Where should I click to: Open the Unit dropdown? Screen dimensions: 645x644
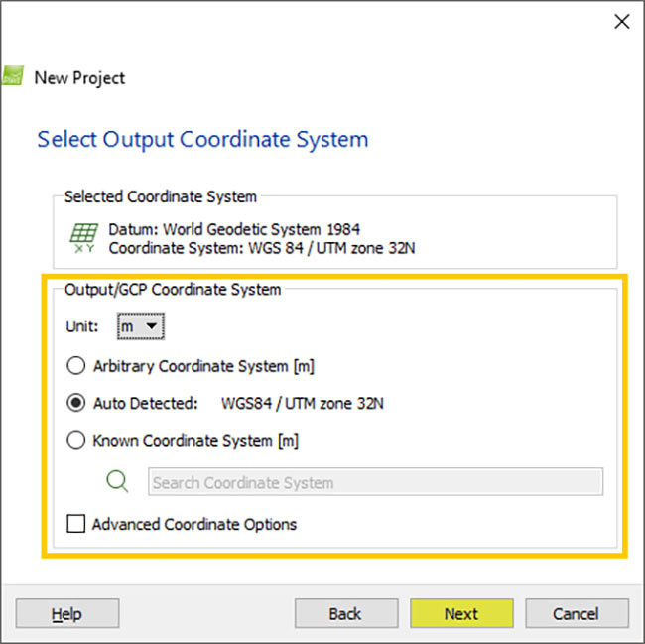click(x=141, y=326)
